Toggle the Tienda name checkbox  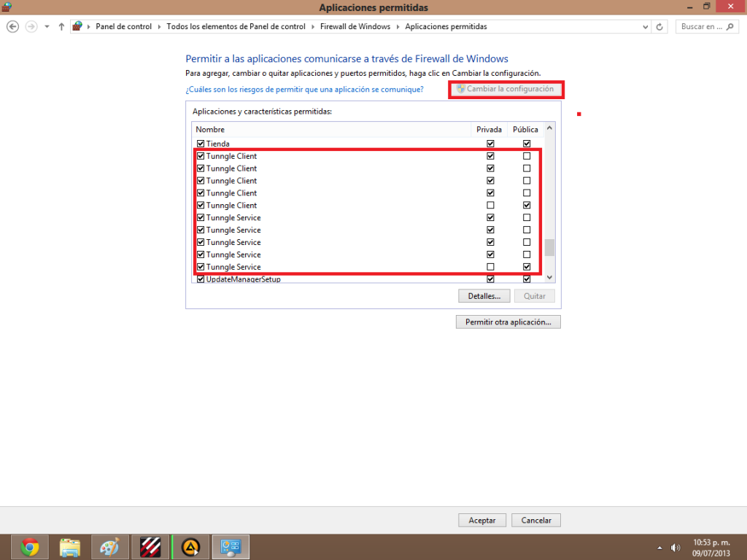pyautogui.click(x=201, y=144)
